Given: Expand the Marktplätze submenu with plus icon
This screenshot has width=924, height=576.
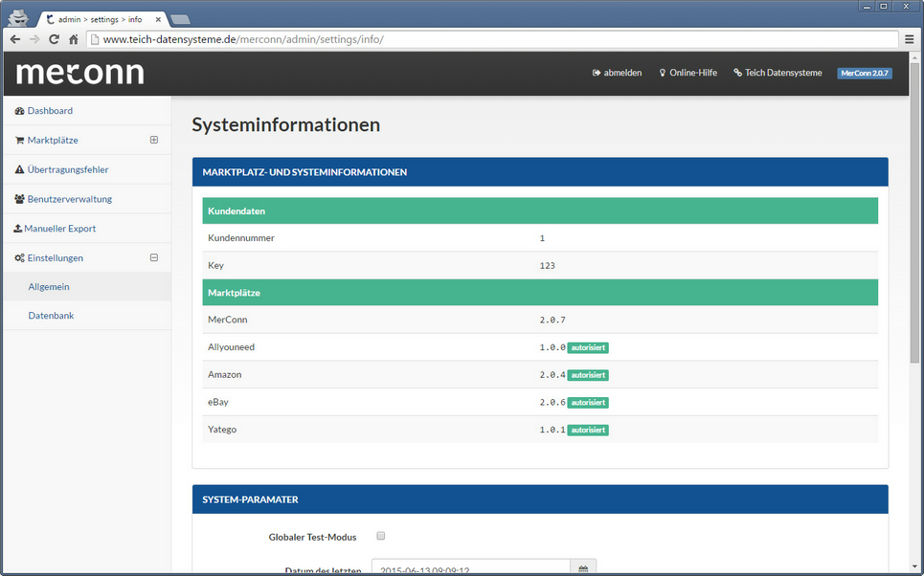Looking at the screenshot, I should click(154, 140).
